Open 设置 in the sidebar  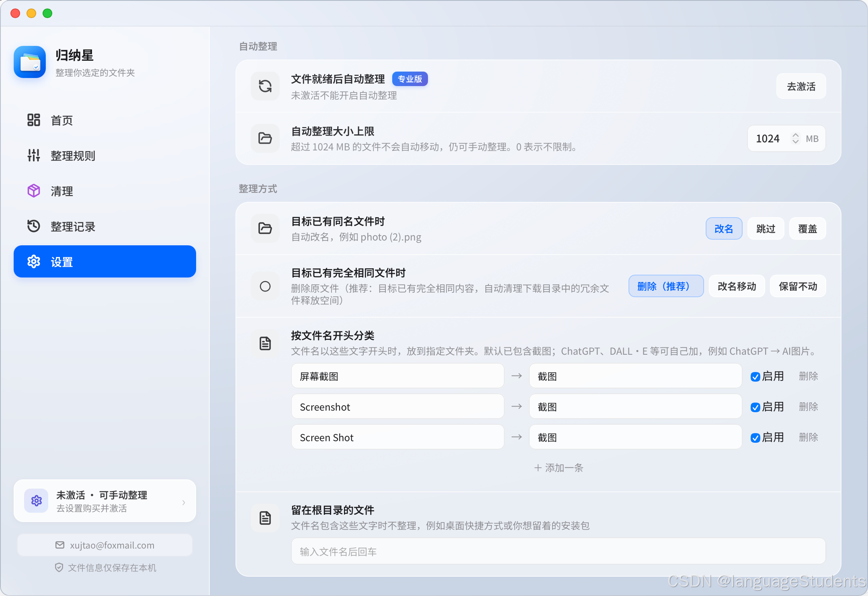pos(105,261)
